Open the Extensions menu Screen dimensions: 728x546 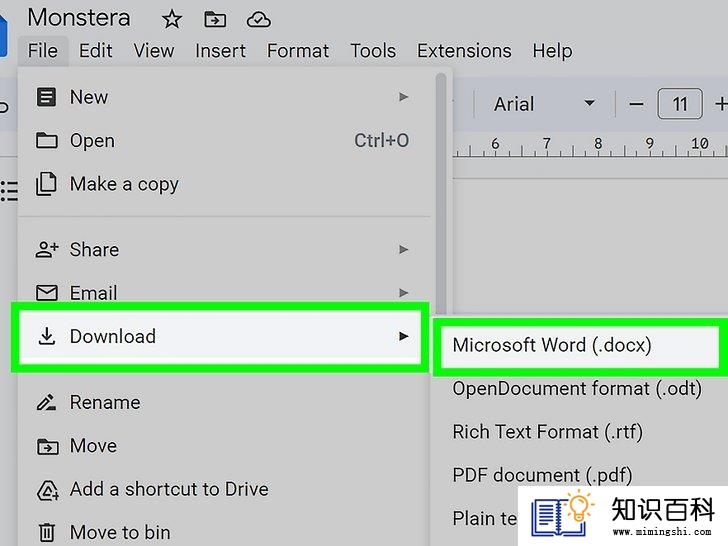(x=464, y=51)
